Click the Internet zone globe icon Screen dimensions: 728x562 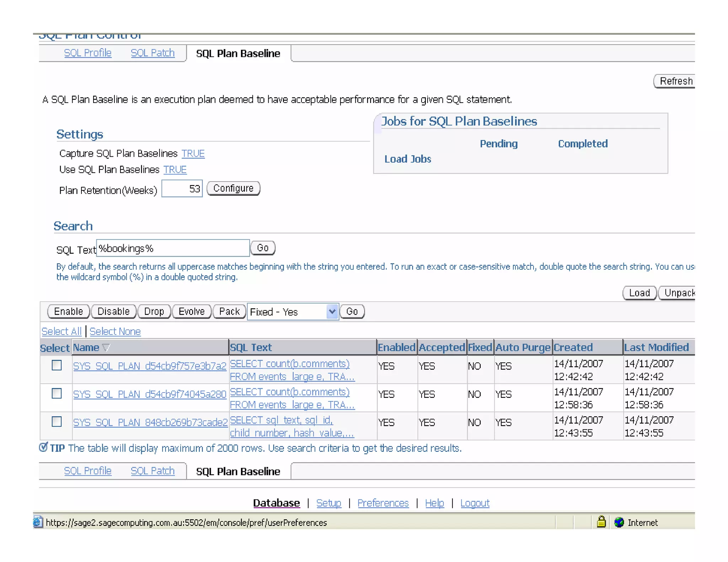619,522
